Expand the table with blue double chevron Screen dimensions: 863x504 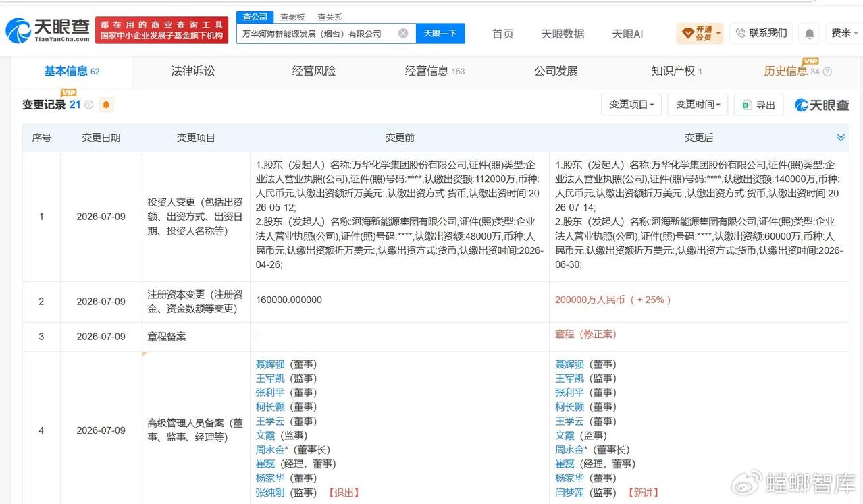coord(841,138)
